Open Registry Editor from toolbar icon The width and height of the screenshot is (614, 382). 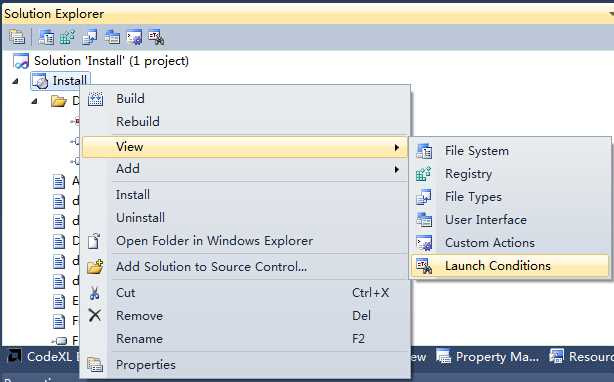67,37
